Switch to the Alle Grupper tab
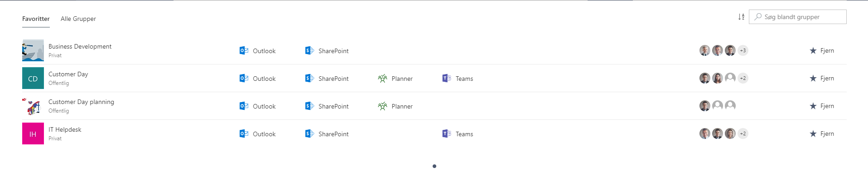 click(x=78, y=19)
